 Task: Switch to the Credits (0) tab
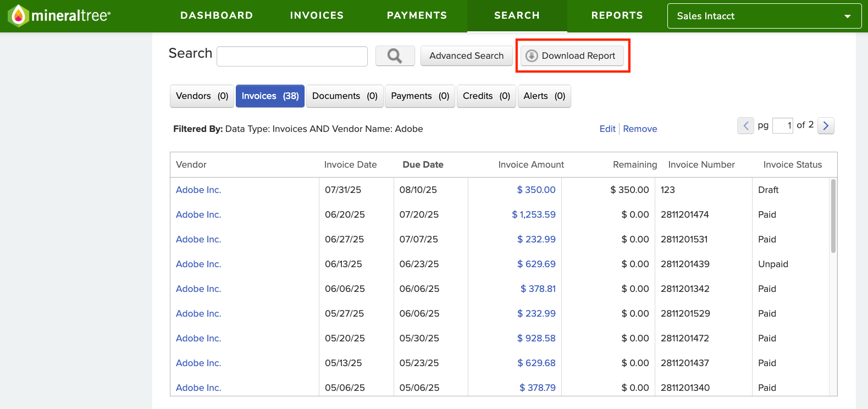coord(486,96)
